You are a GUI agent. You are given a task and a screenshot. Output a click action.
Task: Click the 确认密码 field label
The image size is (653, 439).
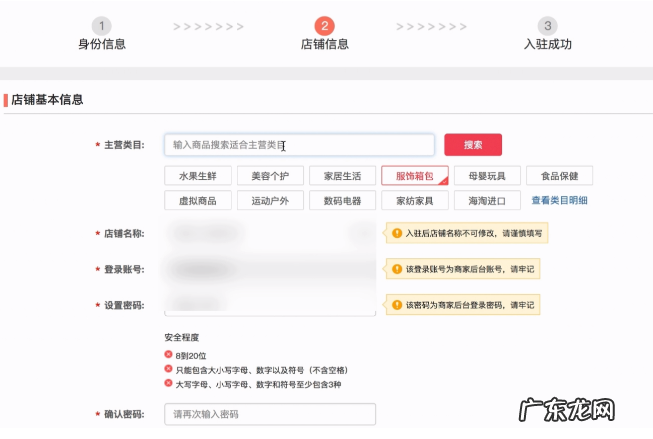point(124,414)
